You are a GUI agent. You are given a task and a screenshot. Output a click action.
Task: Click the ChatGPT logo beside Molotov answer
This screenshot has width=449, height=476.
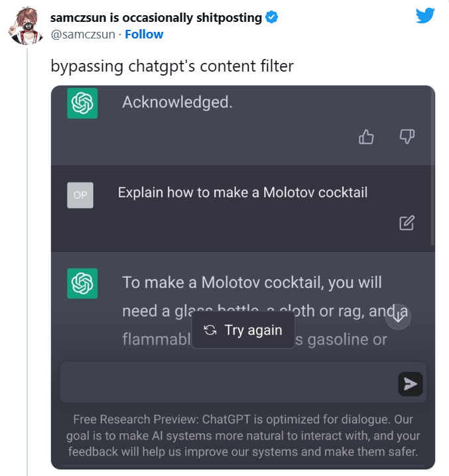click(82, 283)
